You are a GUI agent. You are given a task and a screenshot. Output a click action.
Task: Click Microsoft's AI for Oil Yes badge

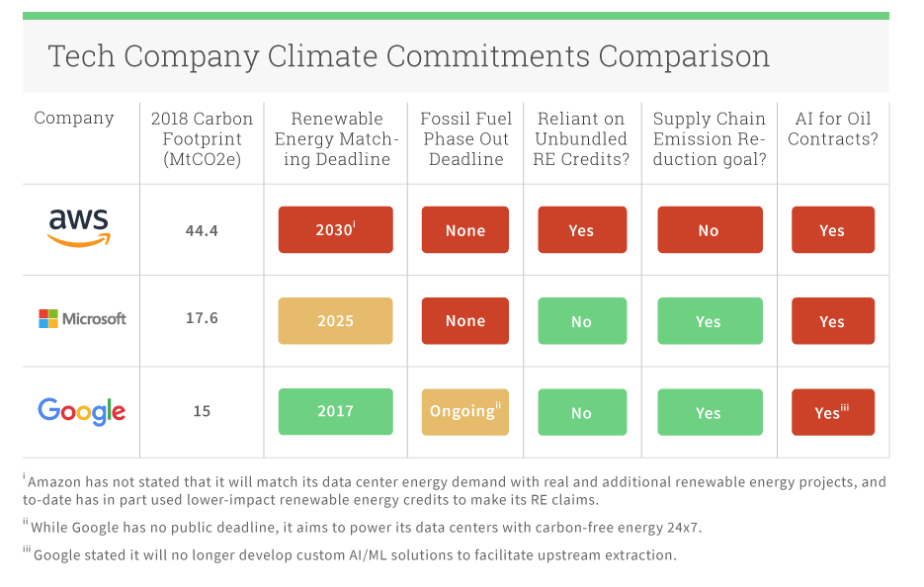pyautogui.click(x=832, y=321)
